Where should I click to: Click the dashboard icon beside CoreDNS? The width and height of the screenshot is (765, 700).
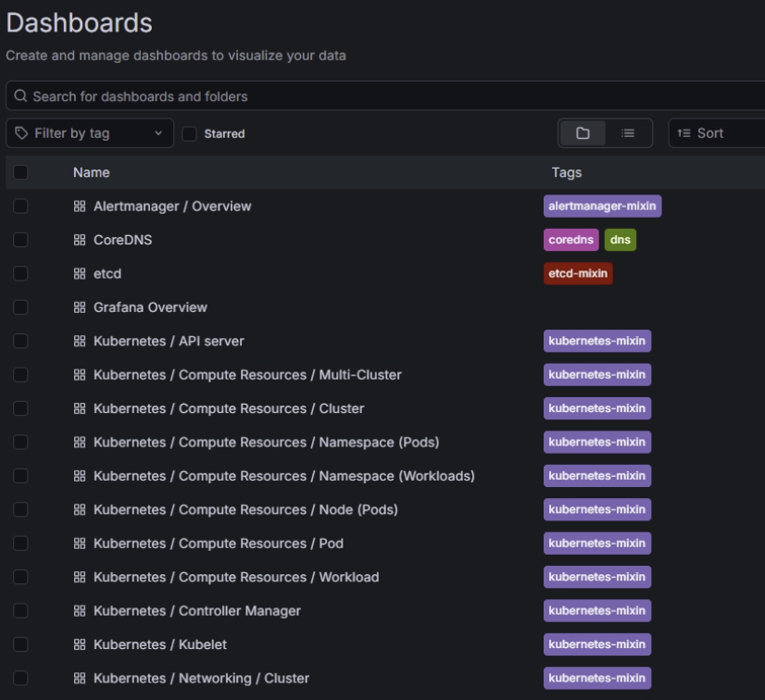(x=80, y=240)
